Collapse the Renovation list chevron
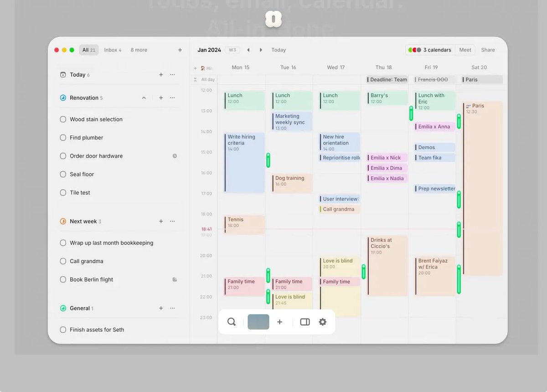Viewport: 547px width, 392px height. pyautogui.click(x=144, y=98)
